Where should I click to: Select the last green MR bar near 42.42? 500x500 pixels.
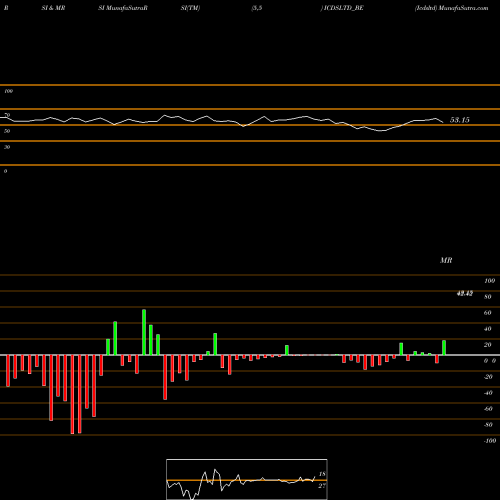[444, 348]
